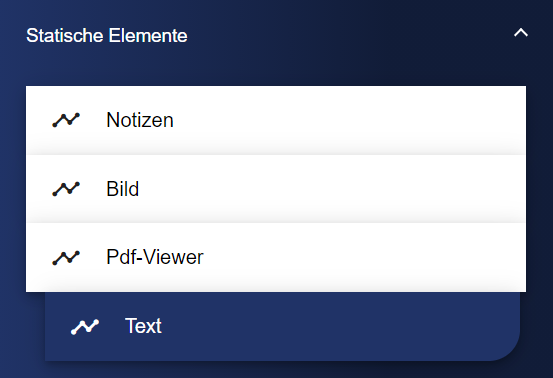The image size is (553, 378).
Task: Click the rounded corner of the Text card
Action: 506,347
